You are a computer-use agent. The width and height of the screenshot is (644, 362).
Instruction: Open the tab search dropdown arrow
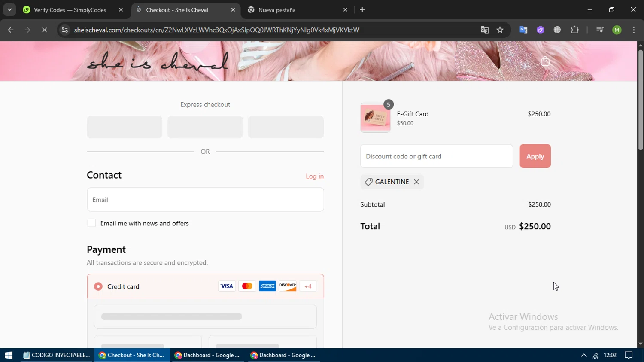(9, 9)
